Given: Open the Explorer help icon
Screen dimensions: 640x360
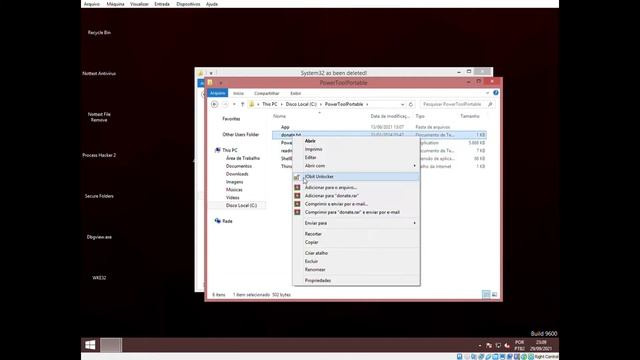Looking at the screenshot, I should coord(496,93).
